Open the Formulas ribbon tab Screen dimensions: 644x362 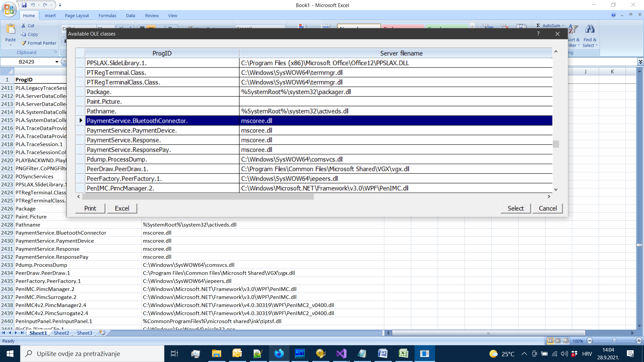[107, 15]
